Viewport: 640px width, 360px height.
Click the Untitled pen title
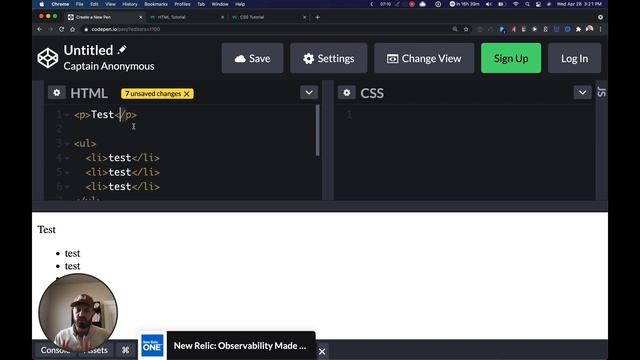pyautogui.click(x=88, y=50)
